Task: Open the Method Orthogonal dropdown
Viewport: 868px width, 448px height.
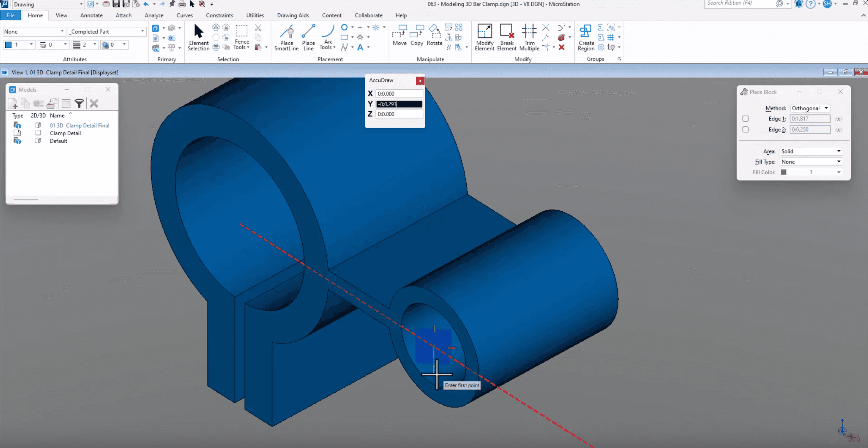Action: click(810, 108)
